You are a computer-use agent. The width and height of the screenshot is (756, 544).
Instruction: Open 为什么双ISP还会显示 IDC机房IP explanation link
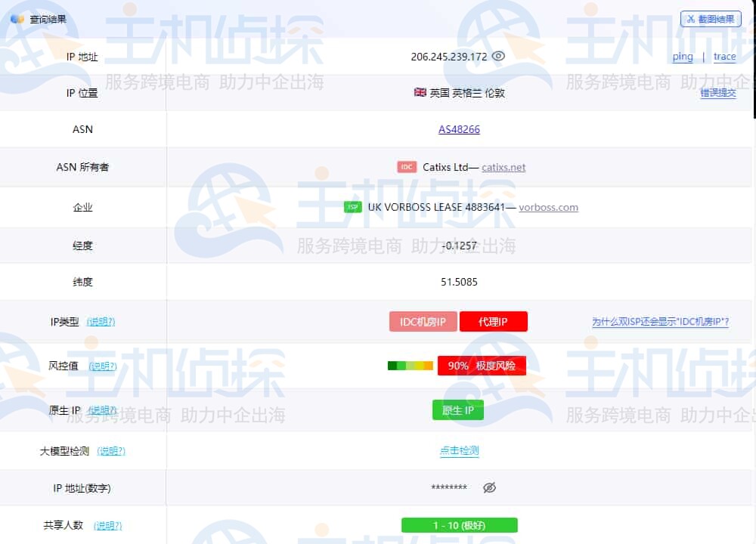pos(660,321)
